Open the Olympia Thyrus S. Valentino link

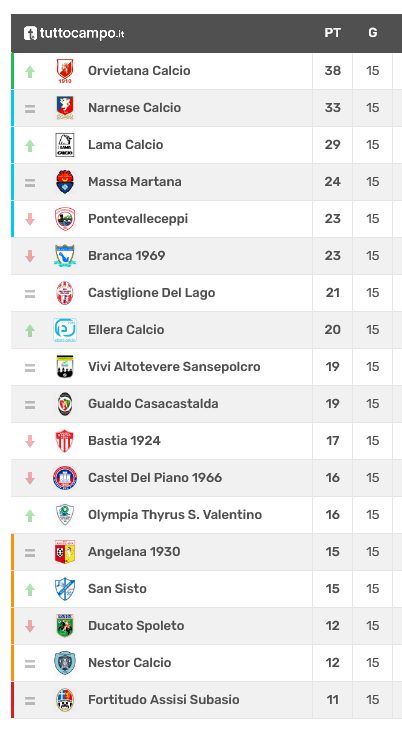[175, 514]
